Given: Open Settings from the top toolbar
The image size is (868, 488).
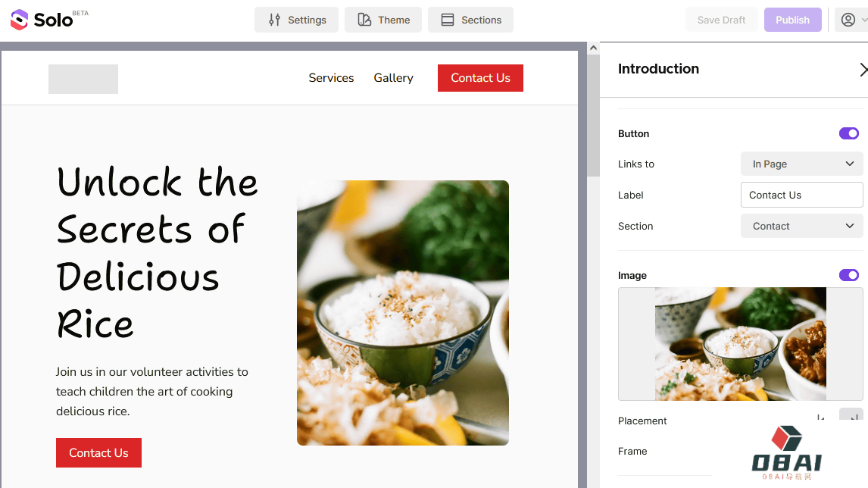Looking at the screenshot, I should (296, 20).
